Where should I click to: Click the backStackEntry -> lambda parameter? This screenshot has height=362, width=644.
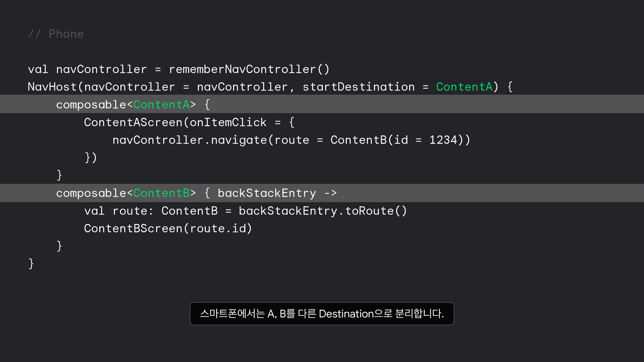click(x=277, y=193)
